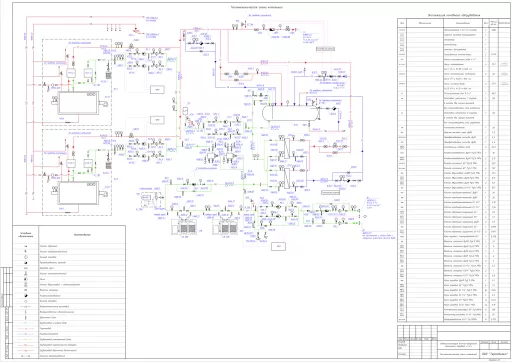Select the green pipeline sample in legend
Viewport: 513px width, 362px height.
pos(26,323)
